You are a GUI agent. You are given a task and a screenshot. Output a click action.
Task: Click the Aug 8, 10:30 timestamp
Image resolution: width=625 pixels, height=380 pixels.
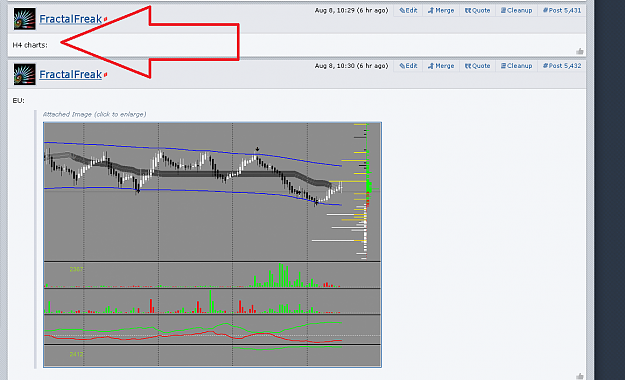click(x=351, y=66)
